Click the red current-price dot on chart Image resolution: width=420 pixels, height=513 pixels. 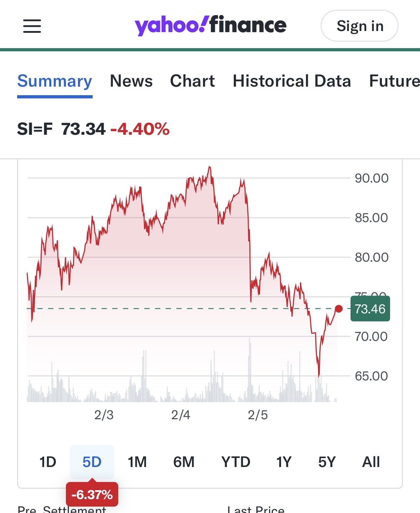[x=339, y=309]
